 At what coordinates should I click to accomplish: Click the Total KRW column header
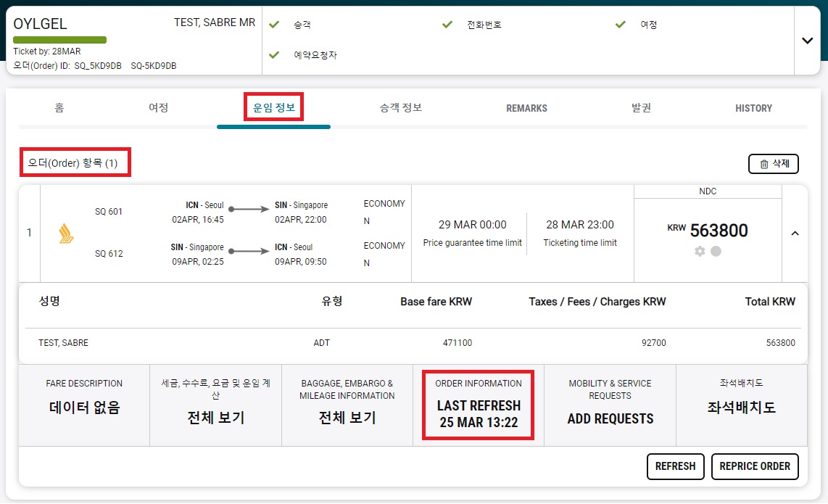click(770, 302)
